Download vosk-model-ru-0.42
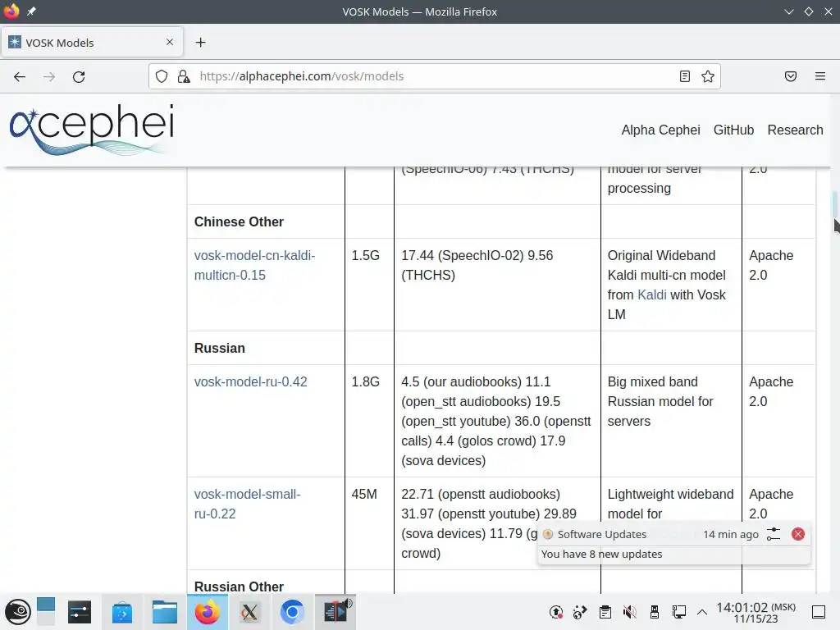Image resolution: width=840 pixels, height=630 pixels. [x=251, y=382]
